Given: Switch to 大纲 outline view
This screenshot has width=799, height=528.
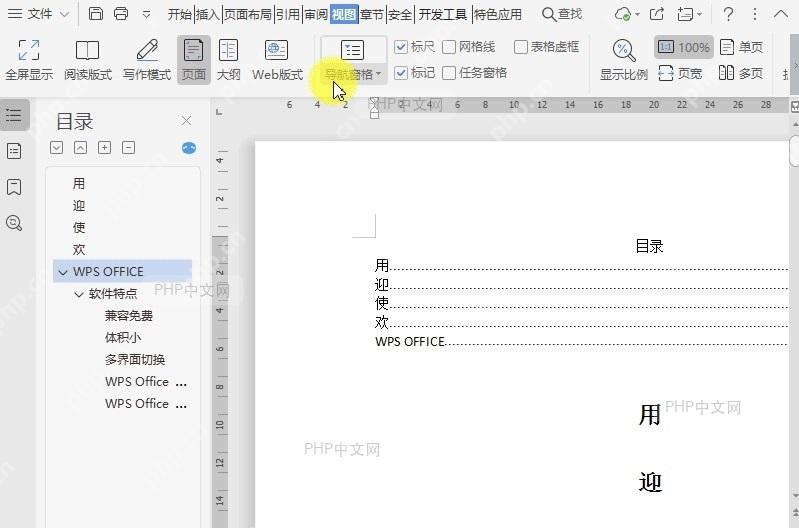Looking at the screenshot, I should point(228,60).
